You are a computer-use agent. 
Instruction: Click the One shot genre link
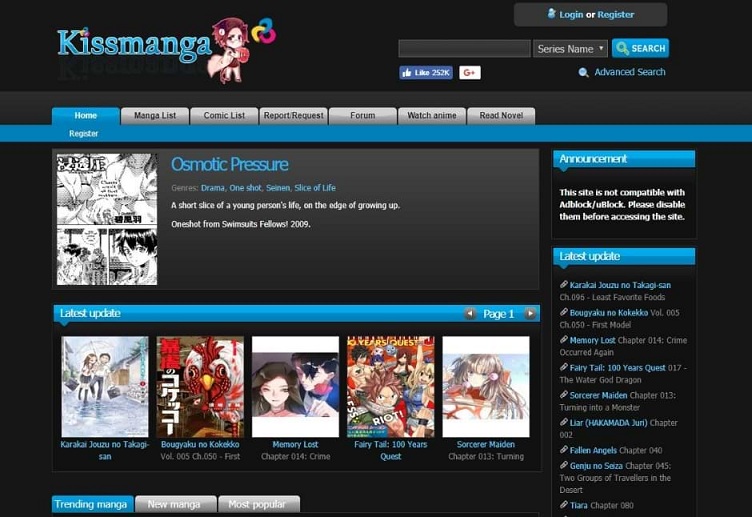point(246,188)
